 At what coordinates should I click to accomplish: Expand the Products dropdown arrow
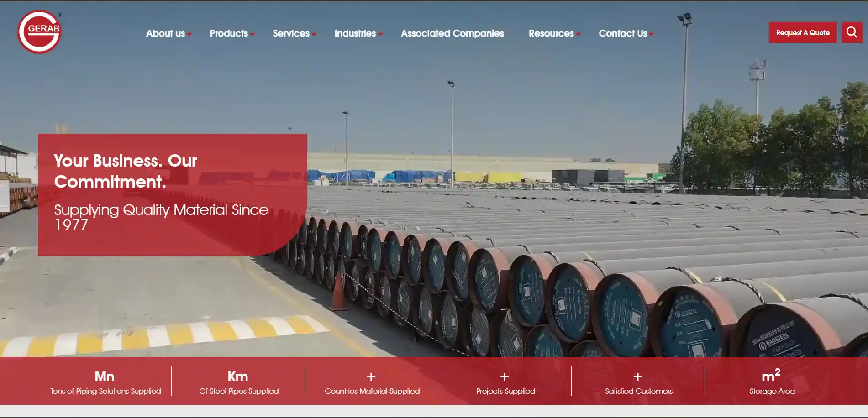pyautogui.click(x=253, y=34)
